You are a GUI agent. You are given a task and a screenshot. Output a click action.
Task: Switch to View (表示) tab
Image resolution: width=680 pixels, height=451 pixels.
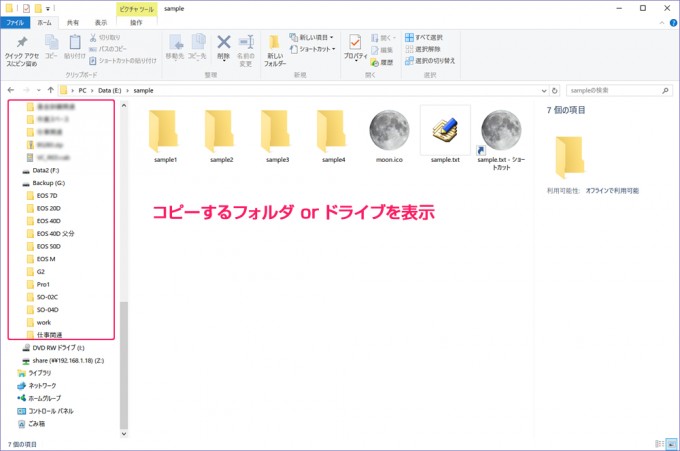[101, 23]
